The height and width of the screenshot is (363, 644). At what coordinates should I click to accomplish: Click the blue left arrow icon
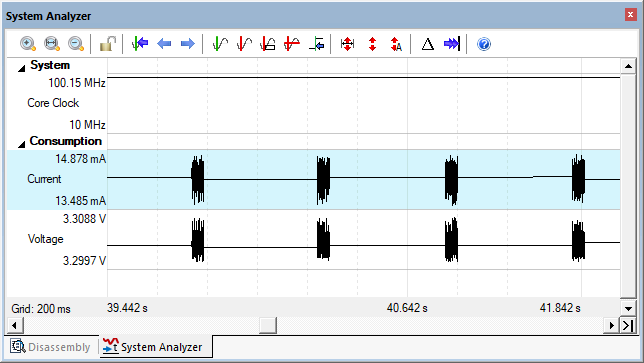click(x=164, y=44)
